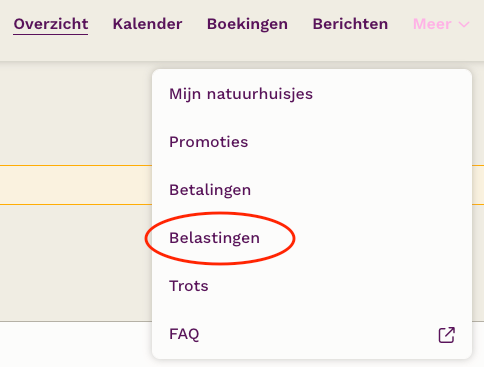Select the Belastingen menu entry
The image size is (484, 367).
pyautogui.click(x=312, y=238)
